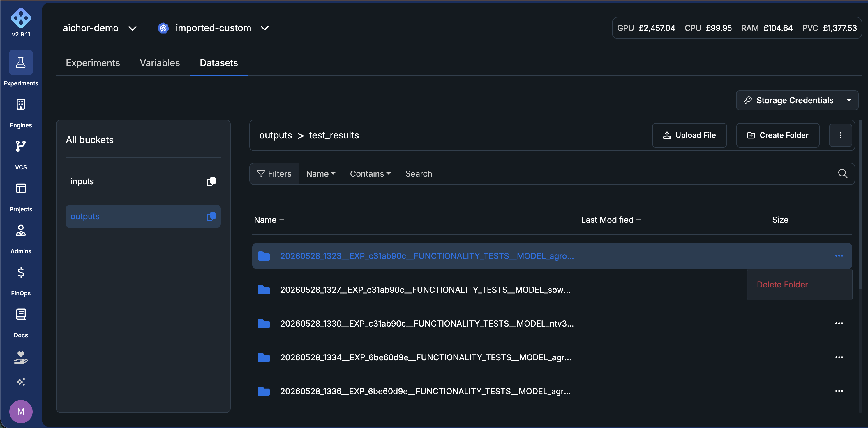This screenshot has height=428, width=868.
Task: Select the outputs bucket
Action: [143, 217]
